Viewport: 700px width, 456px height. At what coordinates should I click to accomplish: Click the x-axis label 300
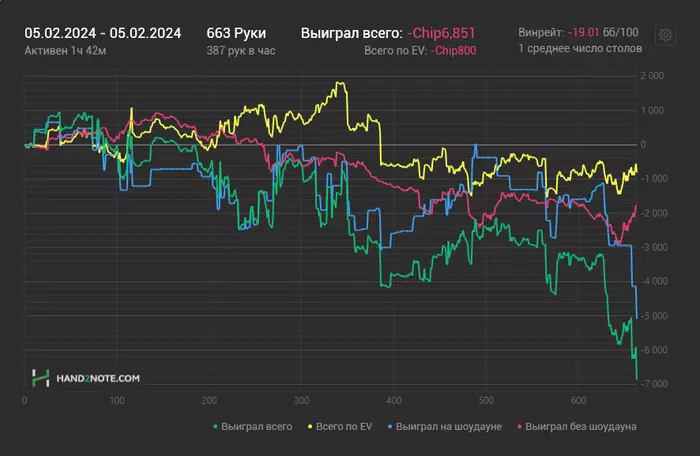[301, 401]
